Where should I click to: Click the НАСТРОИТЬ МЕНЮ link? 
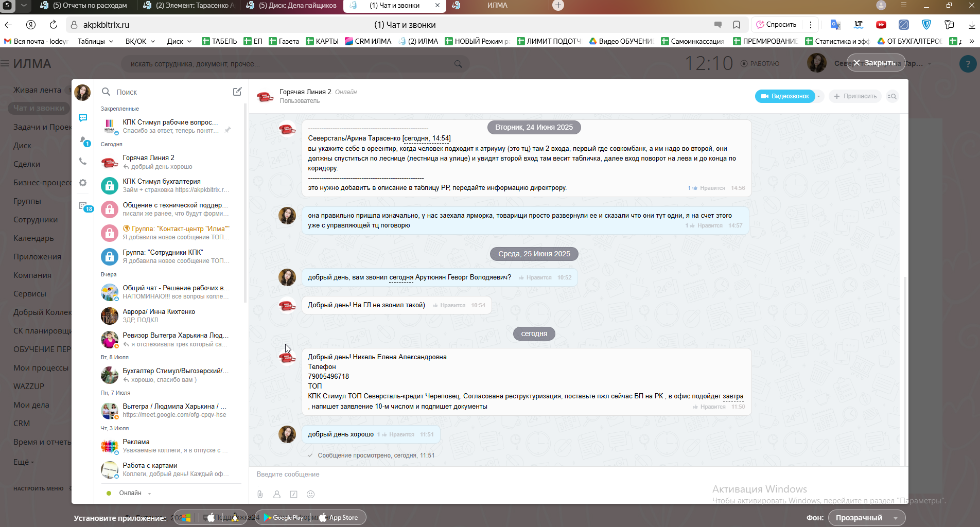click(39, 488)
